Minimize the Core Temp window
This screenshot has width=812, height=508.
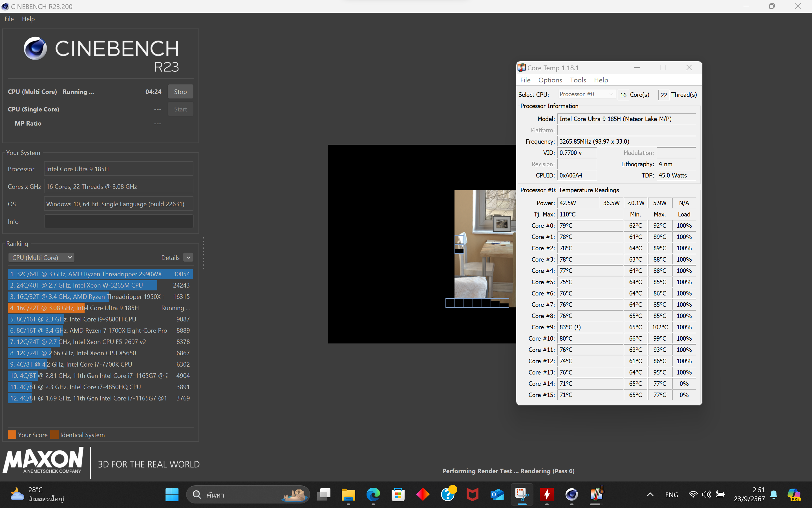637,67
